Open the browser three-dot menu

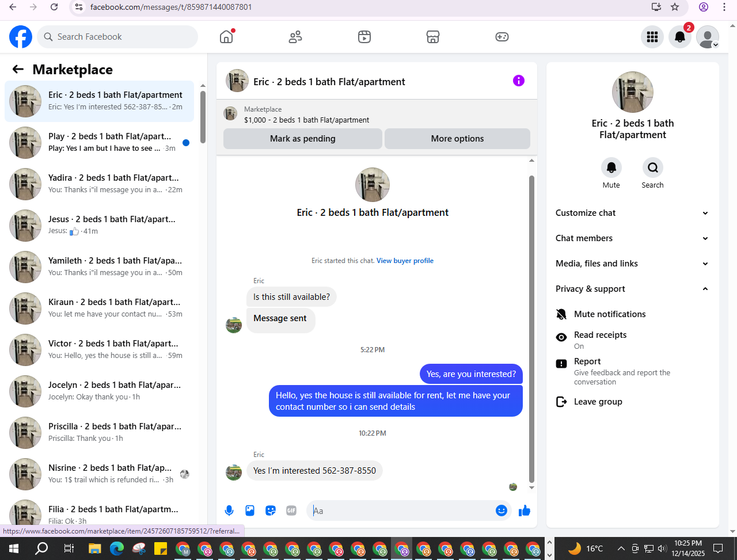pyautogui.click(x=724, y=7)
